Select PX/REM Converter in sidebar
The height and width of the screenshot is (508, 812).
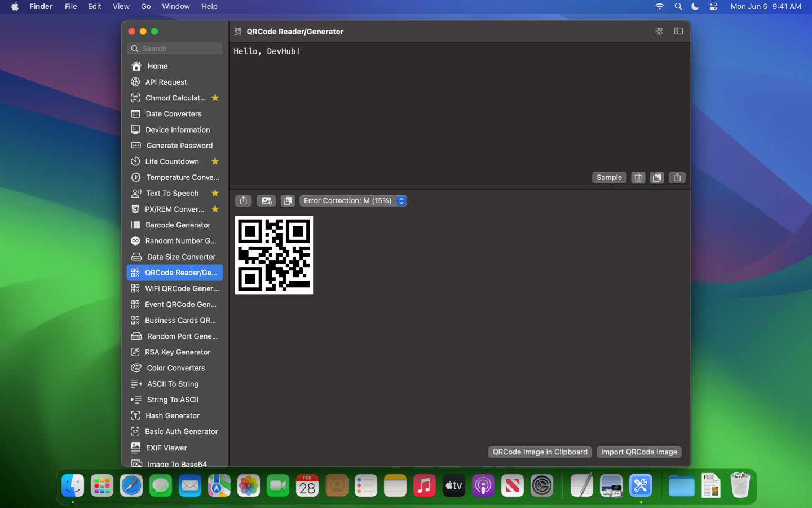pos(175,209)
